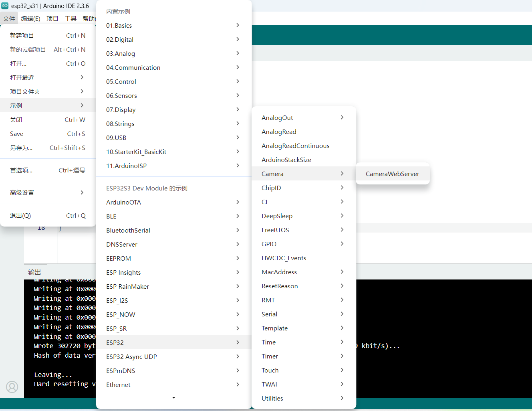Image resolution: width=532 pixels, height=411 pixels.
Task: Open ESP32 Async UDP examples
Action: point(174,356)
